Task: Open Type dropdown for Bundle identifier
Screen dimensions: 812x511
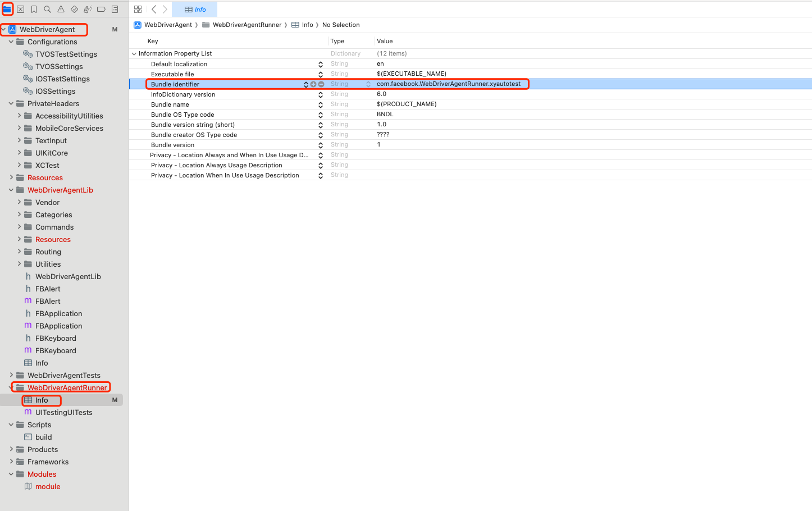Action: pyautogui.click(x=368, y=84)
